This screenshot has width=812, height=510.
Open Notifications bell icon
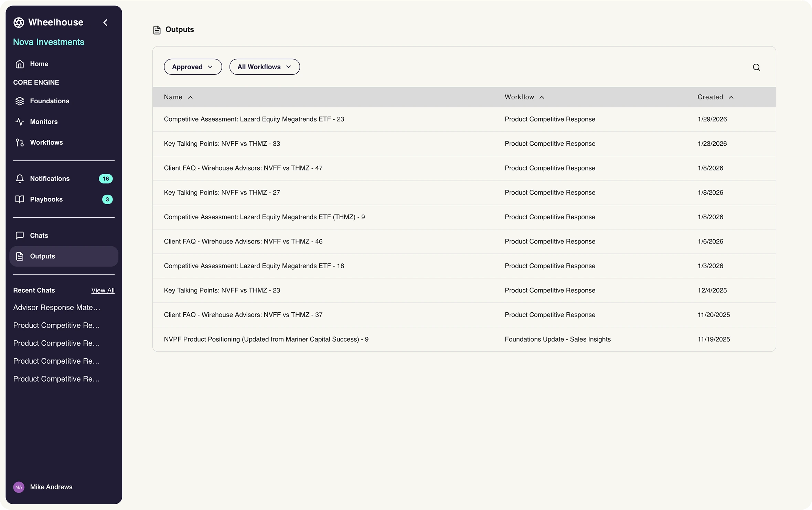point(20,179)
